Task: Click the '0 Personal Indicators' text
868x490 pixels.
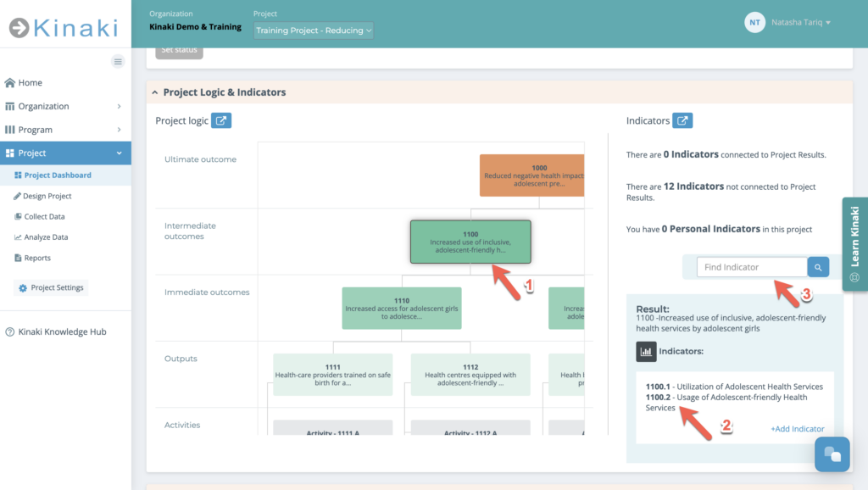Action: click(711, 229)
